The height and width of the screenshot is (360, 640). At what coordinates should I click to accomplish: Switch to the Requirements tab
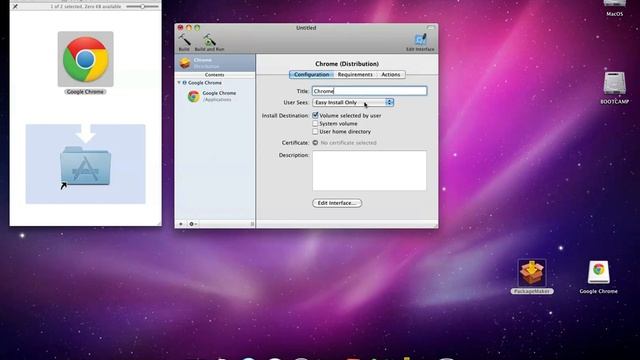355,75
